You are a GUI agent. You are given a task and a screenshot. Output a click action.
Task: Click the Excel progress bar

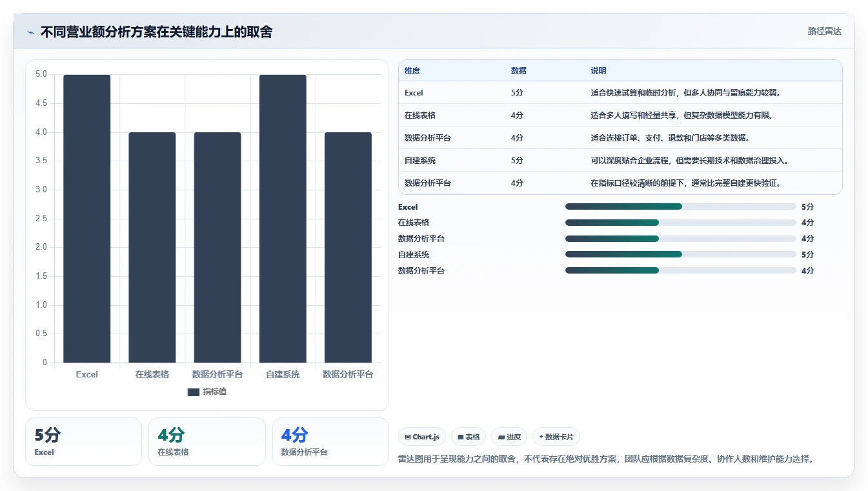pyautogui.click(x=680, y=206)
